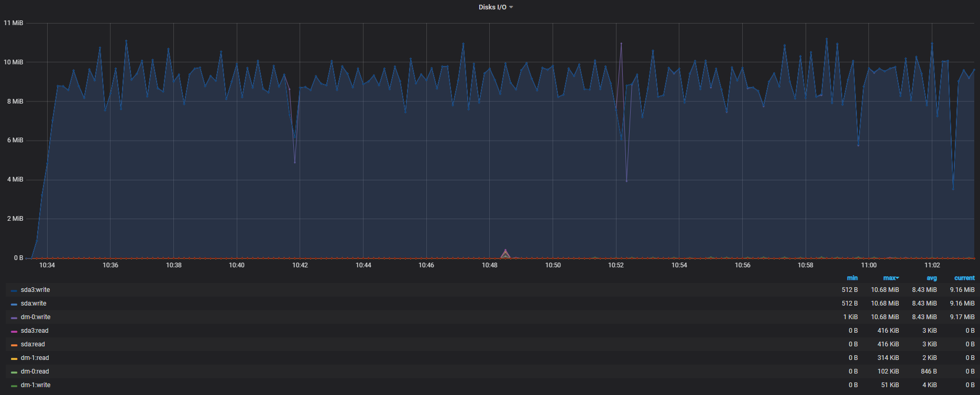Click the 10:34 time axis label

point(47,265)
